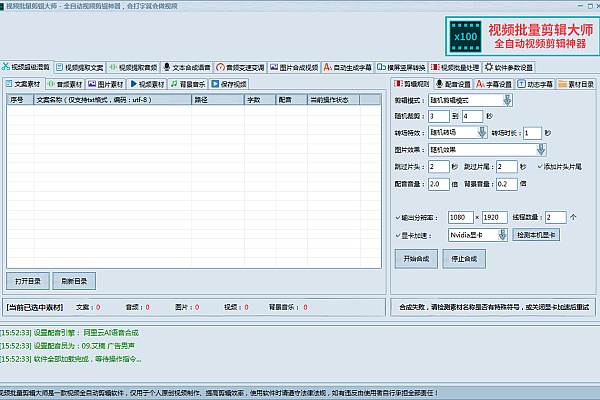This screenshot has width=600, height=400.
Task: Click the 刷新目录 button
Action: click(74, 281)
